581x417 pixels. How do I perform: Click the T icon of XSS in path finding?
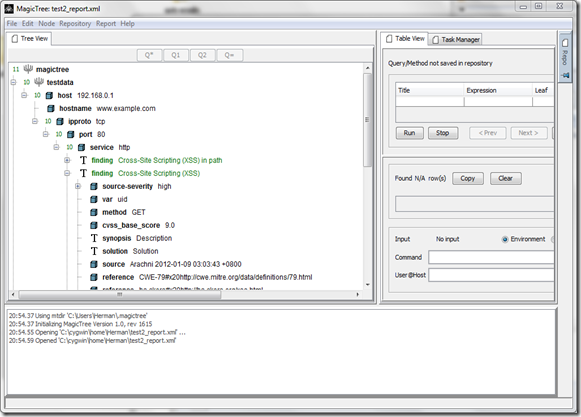(x=83, y=160)
